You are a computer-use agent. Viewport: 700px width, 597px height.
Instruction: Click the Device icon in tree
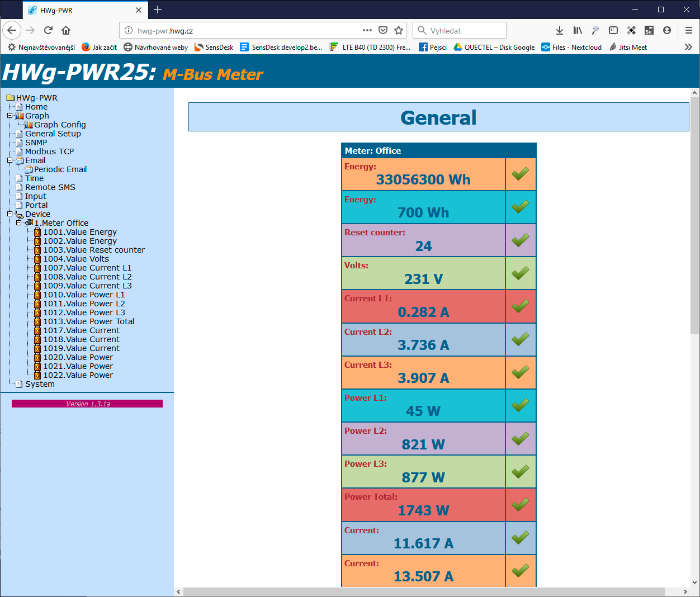(x=20, y=214)
